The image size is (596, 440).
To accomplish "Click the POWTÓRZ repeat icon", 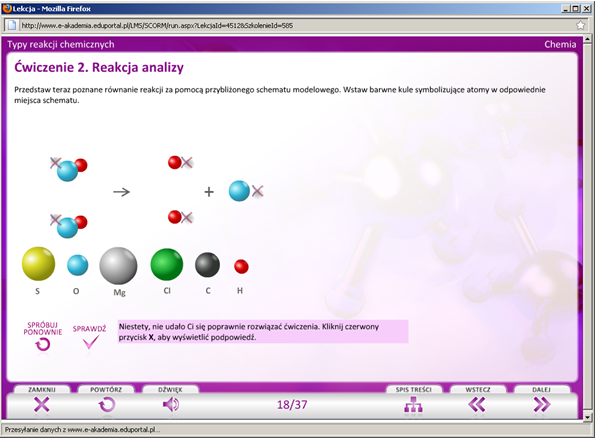I will pyautogui.click(x=107, y=404).
